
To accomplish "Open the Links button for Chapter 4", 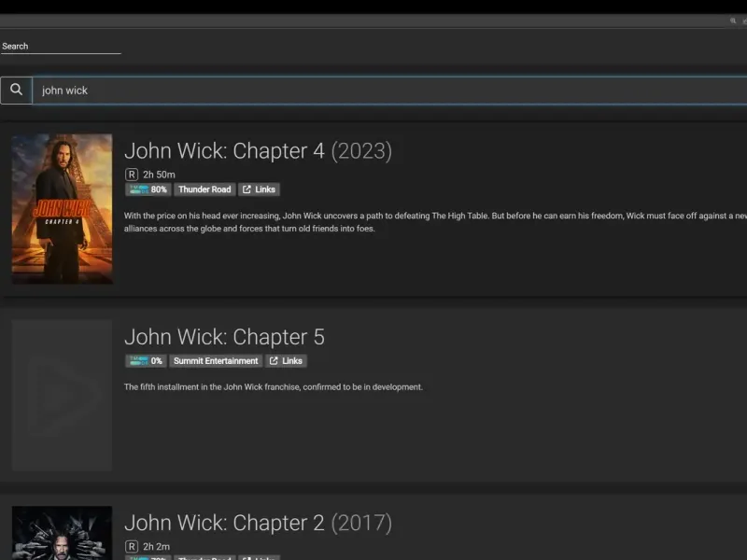I will [x=259, y=189].
